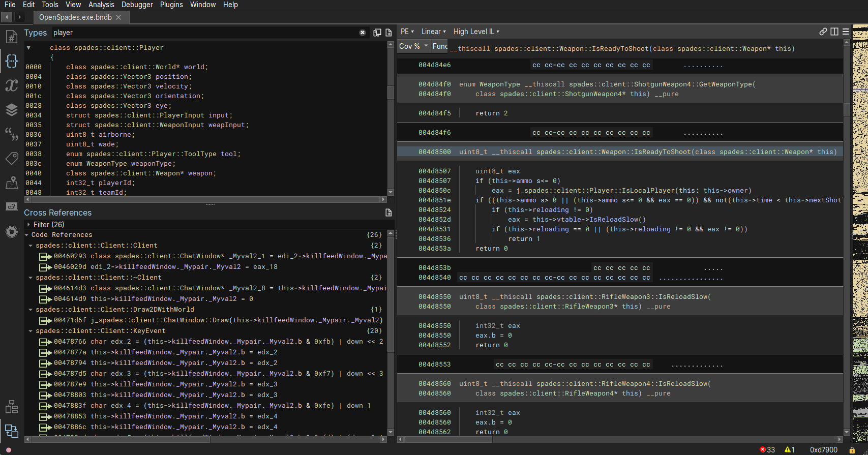Open the Tags sidebar panel
Viewport: 868px width, 455px height.
click(x=11, y=159)
